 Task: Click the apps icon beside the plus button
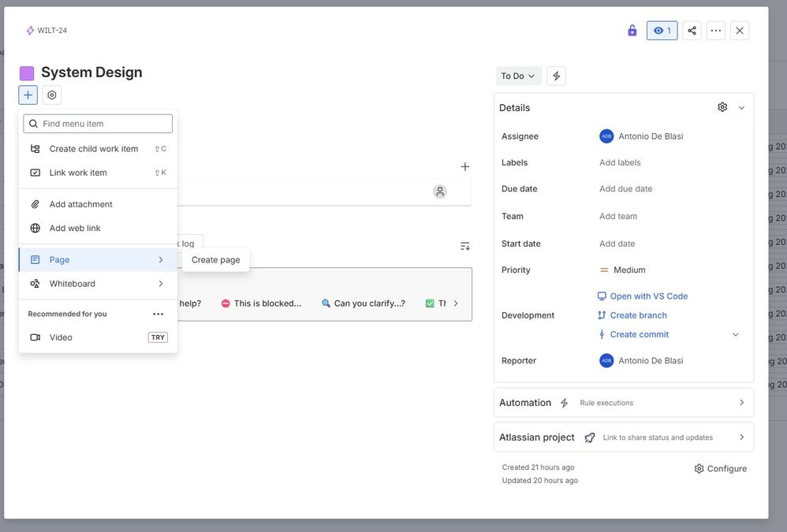pos(52,95)
